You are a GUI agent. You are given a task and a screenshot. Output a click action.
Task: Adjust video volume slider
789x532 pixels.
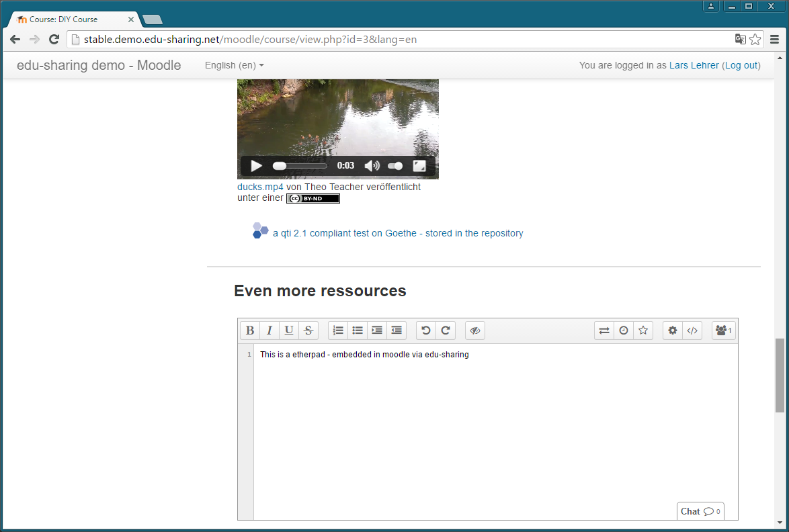point(395,166)
